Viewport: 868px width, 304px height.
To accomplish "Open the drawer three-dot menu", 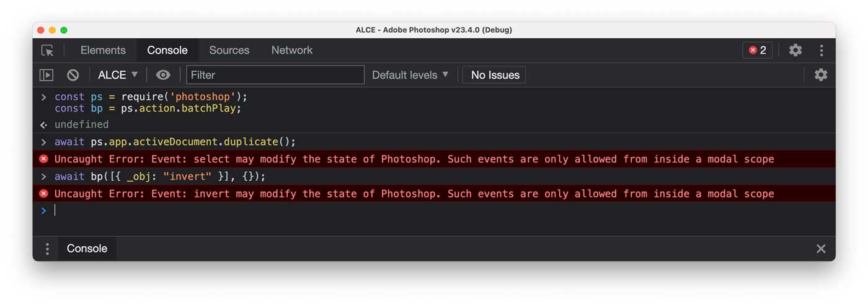I will coord(46,249).
